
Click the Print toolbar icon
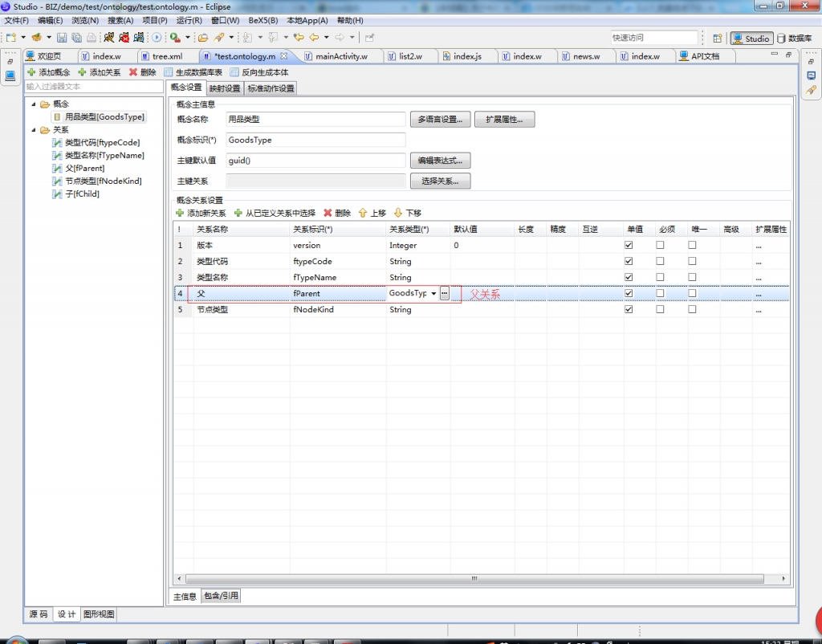[x=92, y=38]
